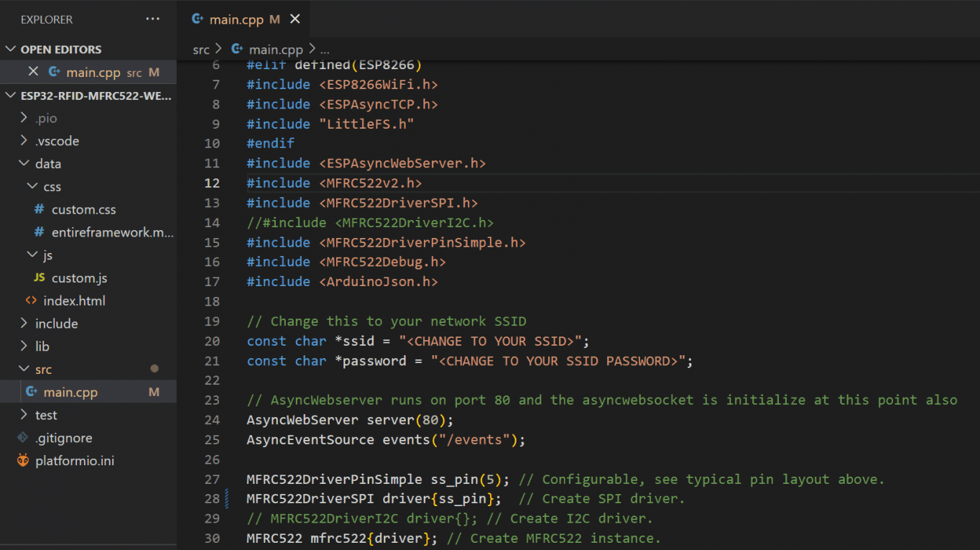Open main.cpp in the src folder tree

click(70, 392)
